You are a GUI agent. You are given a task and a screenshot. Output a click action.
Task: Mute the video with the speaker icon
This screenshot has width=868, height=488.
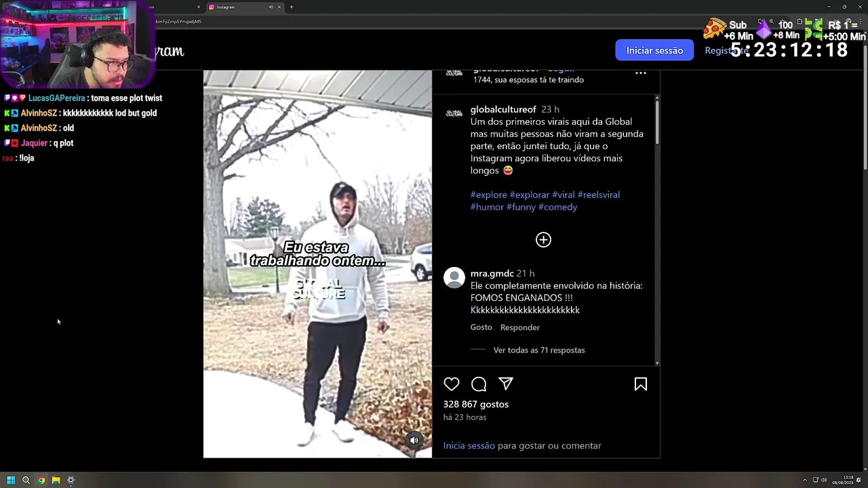[414, 440]
